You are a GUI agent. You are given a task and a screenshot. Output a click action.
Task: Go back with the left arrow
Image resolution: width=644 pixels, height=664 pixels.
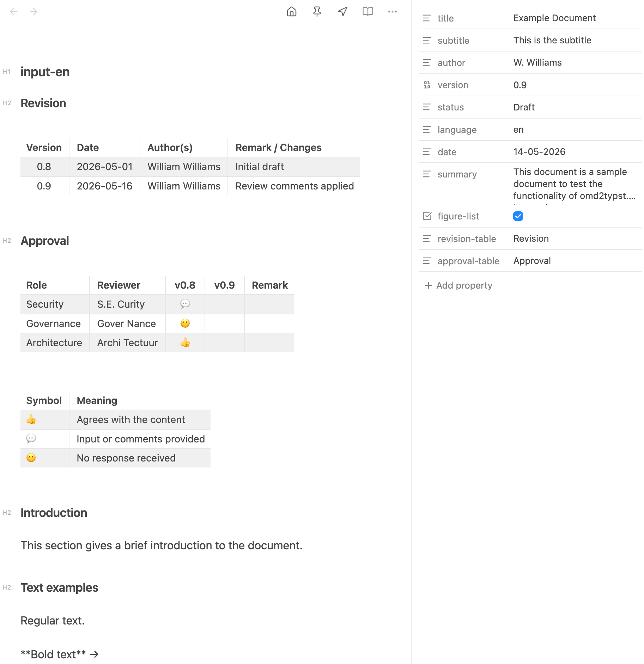click(14, 12)
